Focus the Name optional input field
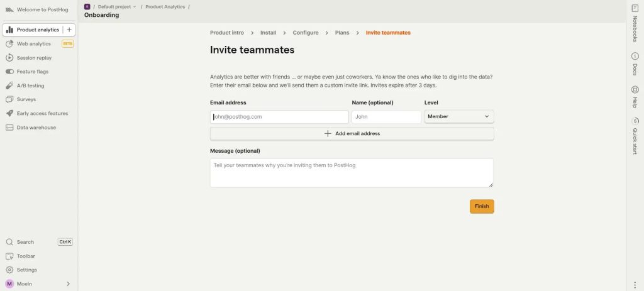Image resolution: width=644 pixels, height=291 pixels. click(x=387, y=116)
